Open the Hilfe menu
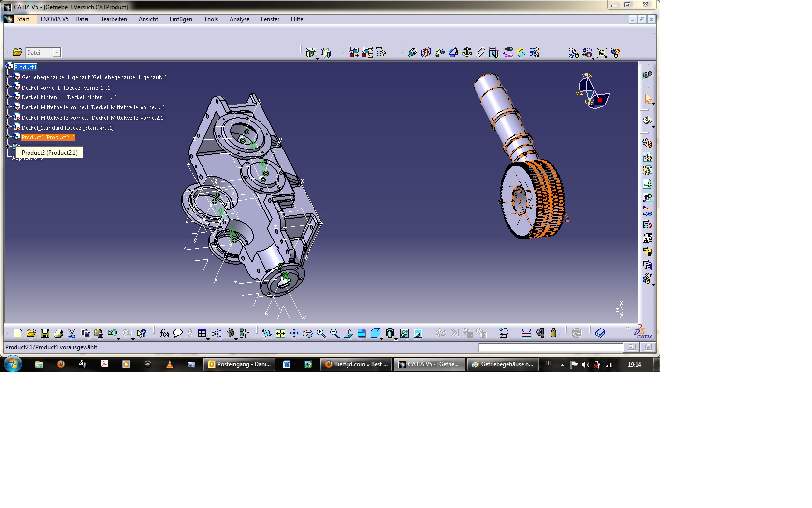Screen dimensions: 812x508 click(x=297, y=19)
